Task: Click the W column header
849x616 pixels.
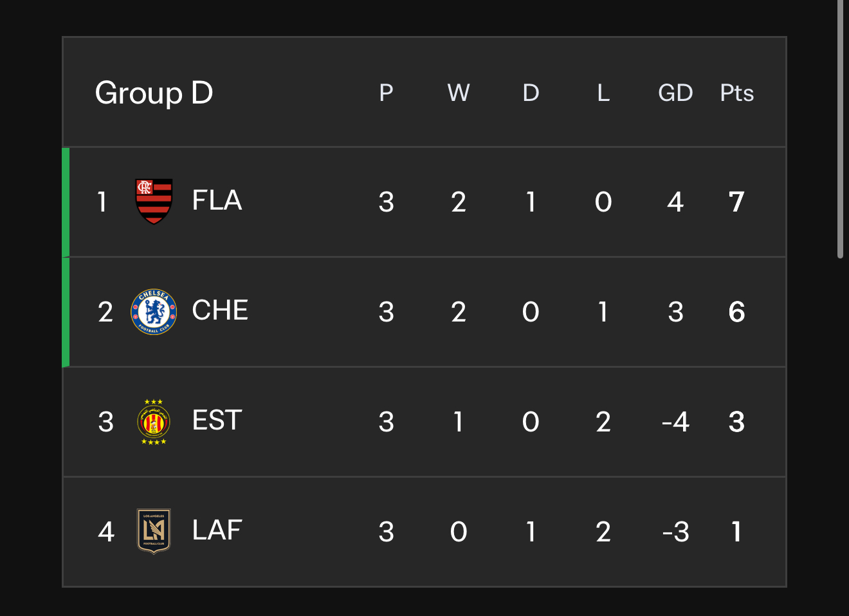Action: [459, 93]
